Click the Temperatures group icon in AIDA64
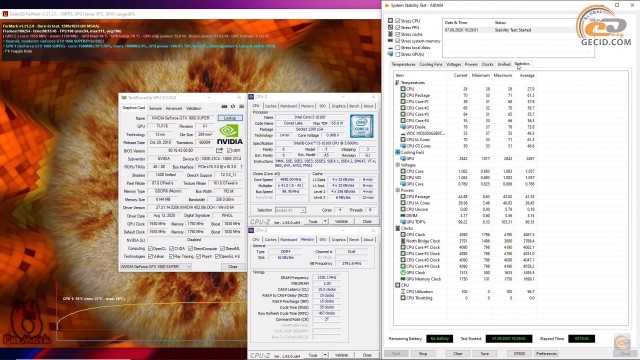This screenshot has height=360, width=640. point(397,82)
